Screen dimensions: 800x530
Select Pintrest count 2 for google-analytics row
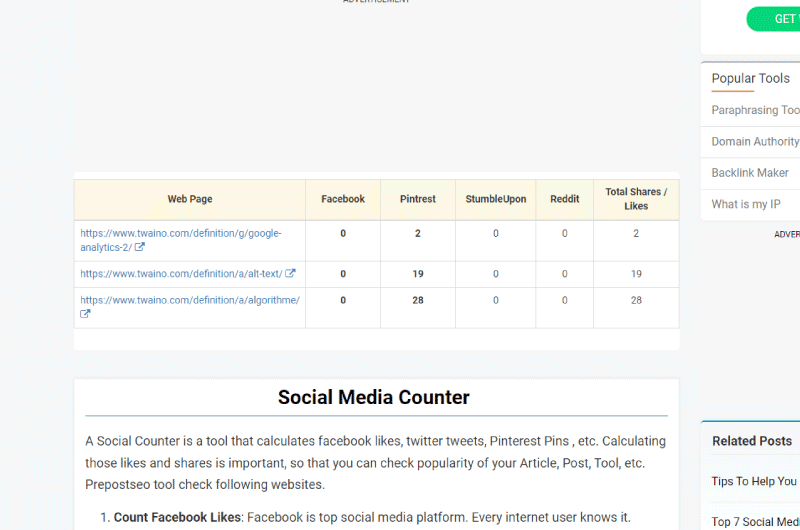[x=418, y=233]
